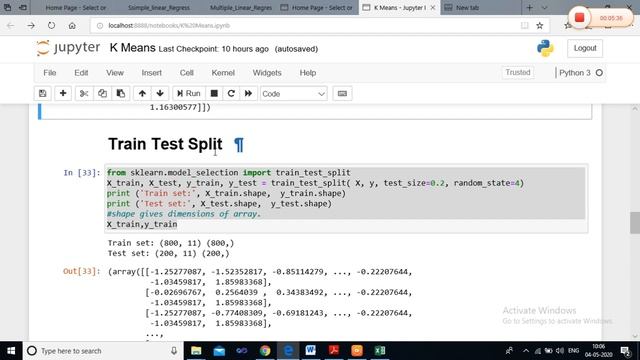640x360 pixels.
Task: Toggle reading view icon in address bar
Action: tap(524, 25)
